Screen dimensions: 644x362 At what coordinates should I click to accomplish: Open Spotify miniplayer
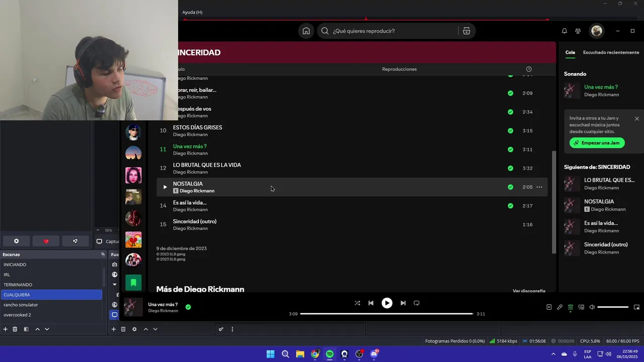pyautogui.click(x=636, y=307)
